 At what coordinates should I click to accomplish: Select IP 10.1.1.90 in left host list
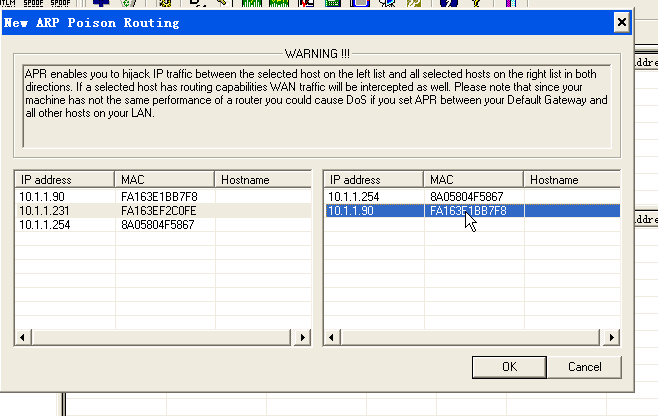(42, 196)
